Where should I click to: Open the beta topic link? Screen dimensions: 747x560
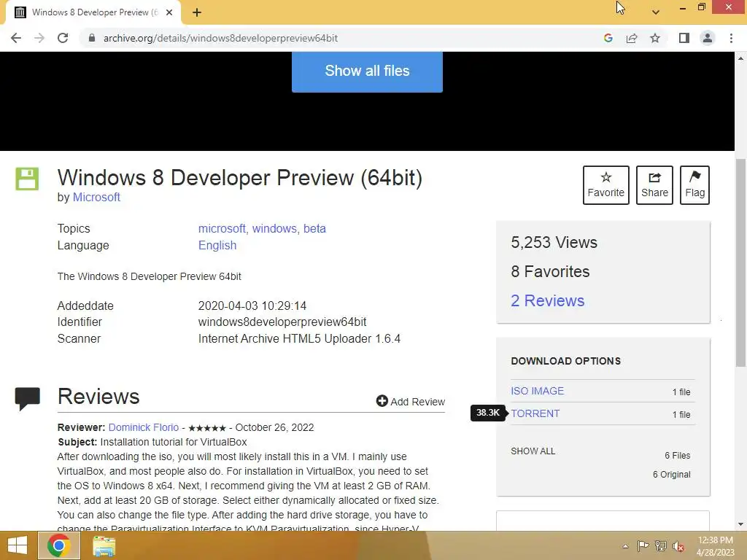tap(314, 228)
